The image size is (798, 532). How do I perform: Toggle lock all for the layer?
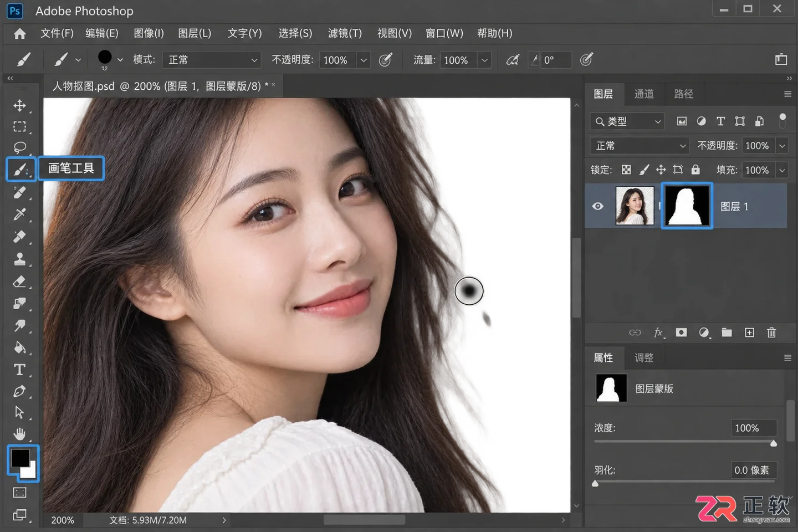(695, 170)
